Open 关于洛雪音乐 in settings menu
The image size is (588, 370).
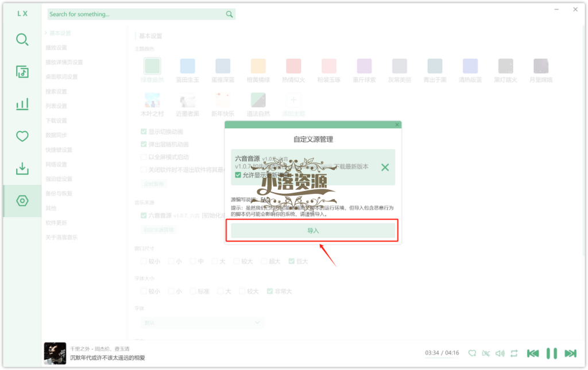[x=61, y=237]
